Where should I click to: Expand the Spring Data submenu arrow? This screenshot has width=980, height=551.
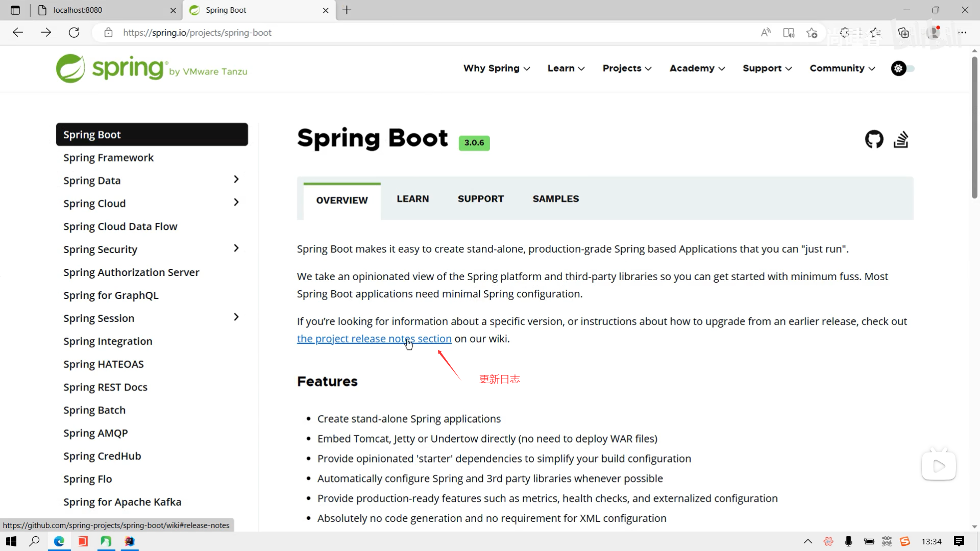[236, 180]
